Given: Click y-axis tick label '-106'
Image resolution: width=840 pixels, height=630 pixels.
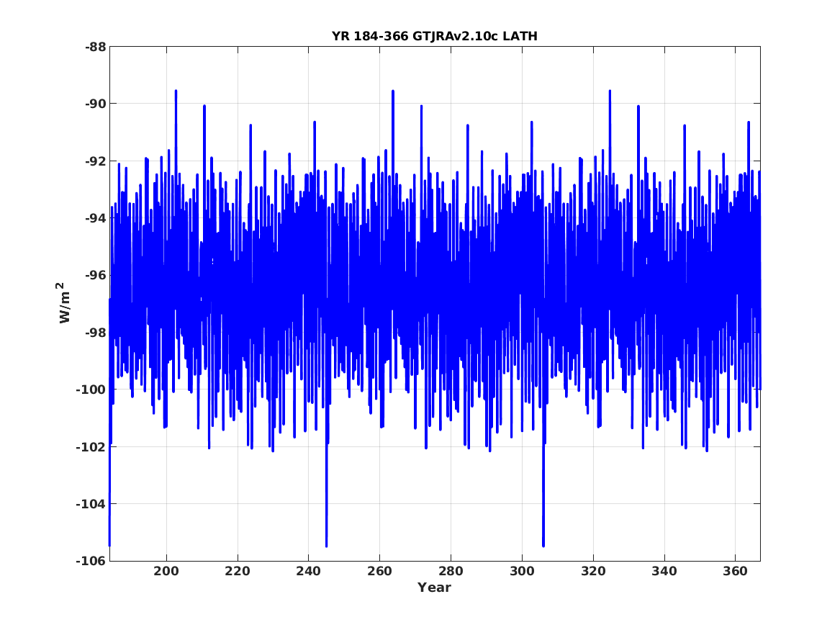Looking at the screenshot, I should coord(91,561).
